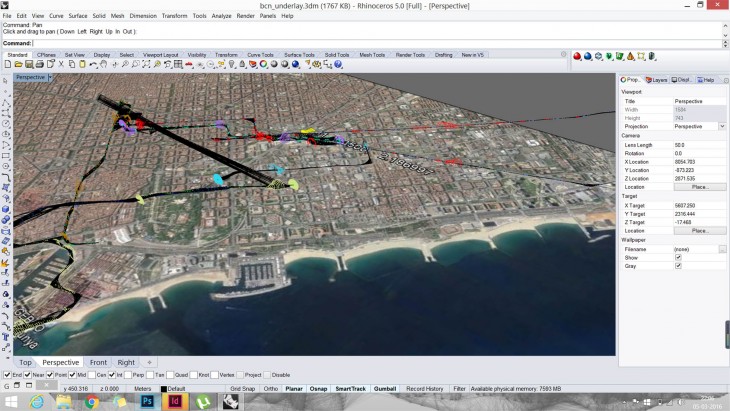Expand the Projection dropdown in Properties
Image resolution: width=730 pixels, height=411 pixels.
click(723, 127)
